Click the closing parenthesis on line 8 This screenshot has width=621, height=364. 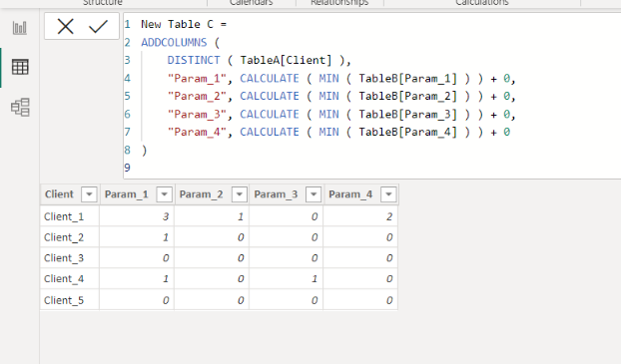pyautogui.click(x=144, y=151)
